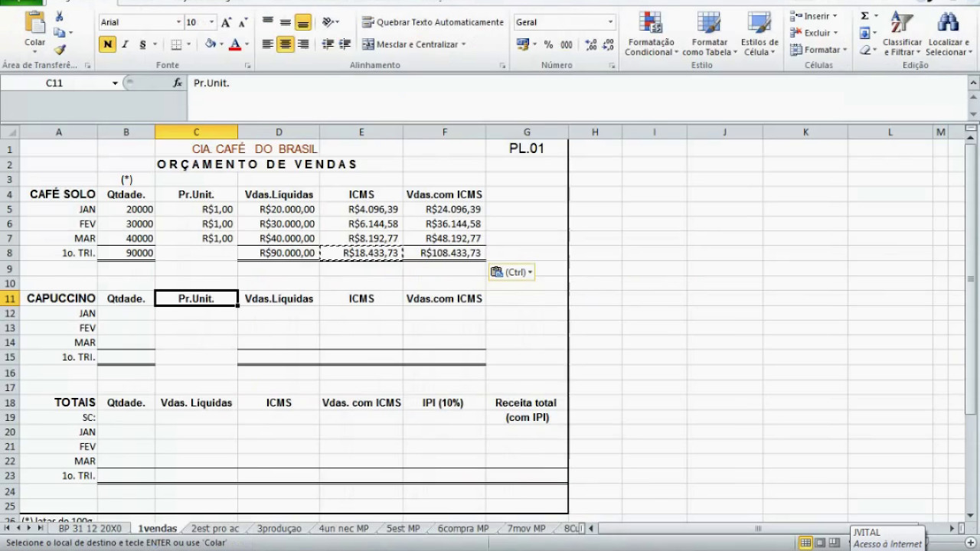Toggle italic I formatting
The image size is (980, 551).
pyautogui.click(x=125, y=44)
